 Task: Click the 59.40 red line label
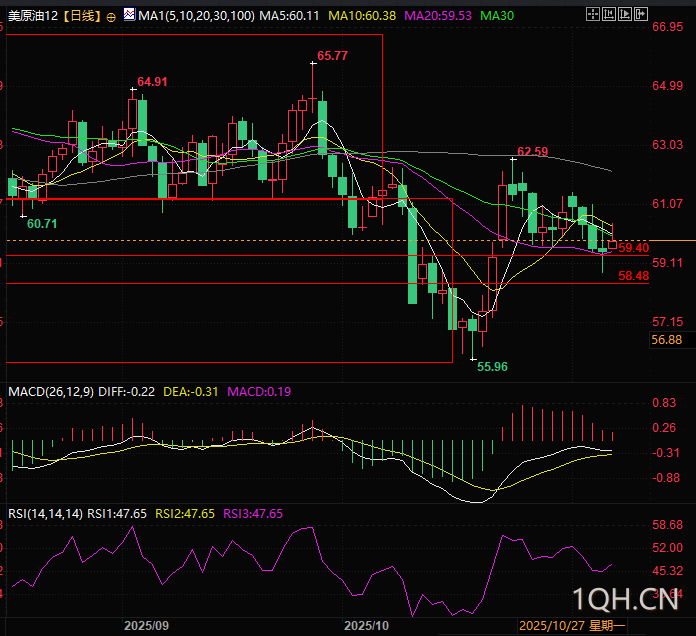pyautogui.click(x=633, y=248)
